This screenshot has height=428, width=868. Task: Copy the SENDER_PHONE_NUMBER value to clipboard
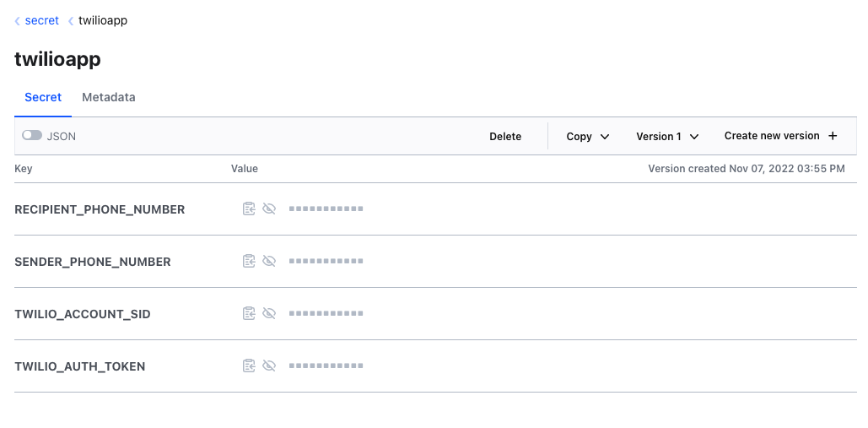[249, 261]
